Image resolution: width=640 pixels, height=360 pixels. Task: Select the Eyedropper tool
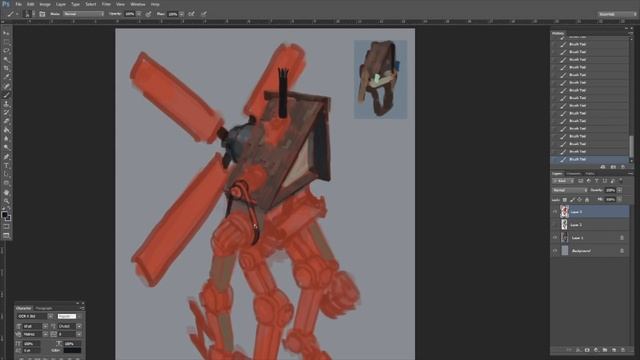click(6, 77)
